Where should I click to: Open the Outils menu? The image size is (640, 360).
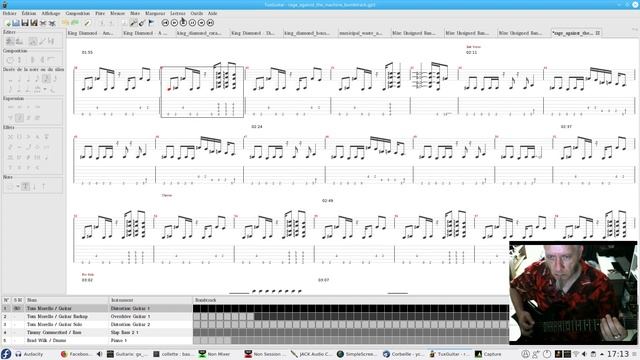[x=197, y=13]
